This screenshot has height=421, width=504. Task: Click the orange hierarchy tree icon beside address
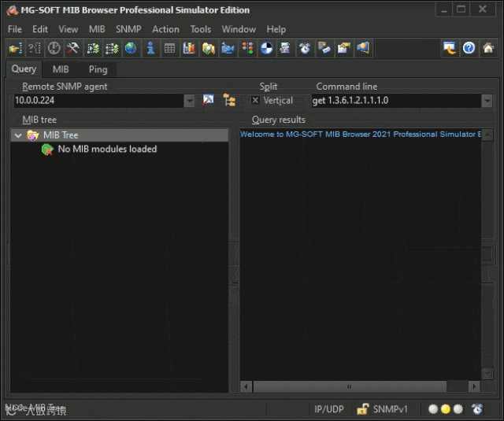click(x=229, y=101)
